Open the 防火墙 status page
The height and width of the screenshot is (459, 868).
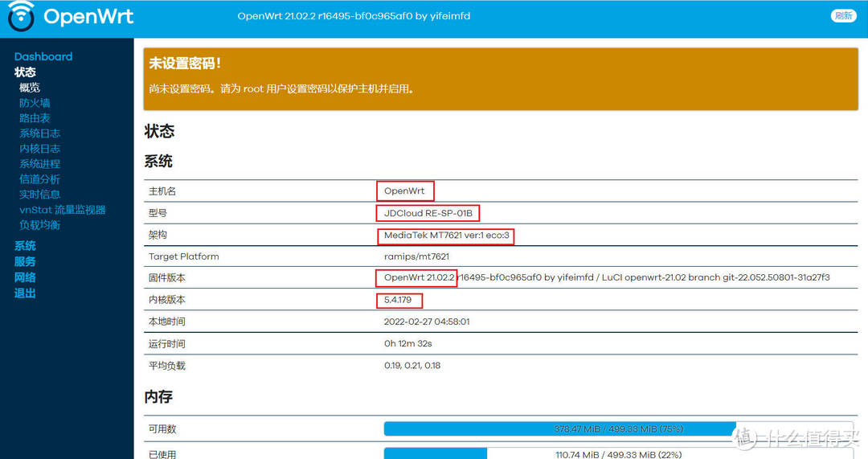tap(35, 103)
